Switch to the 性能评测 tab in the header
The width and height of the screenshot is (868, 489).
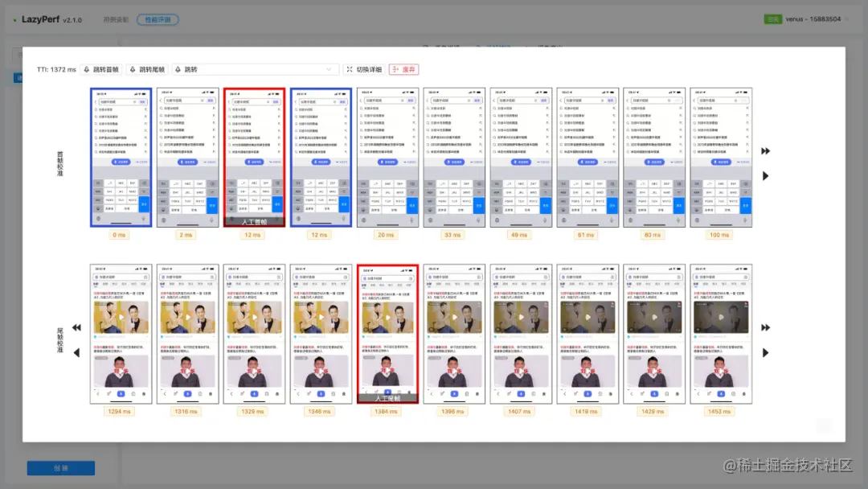(x=158, y=19)
